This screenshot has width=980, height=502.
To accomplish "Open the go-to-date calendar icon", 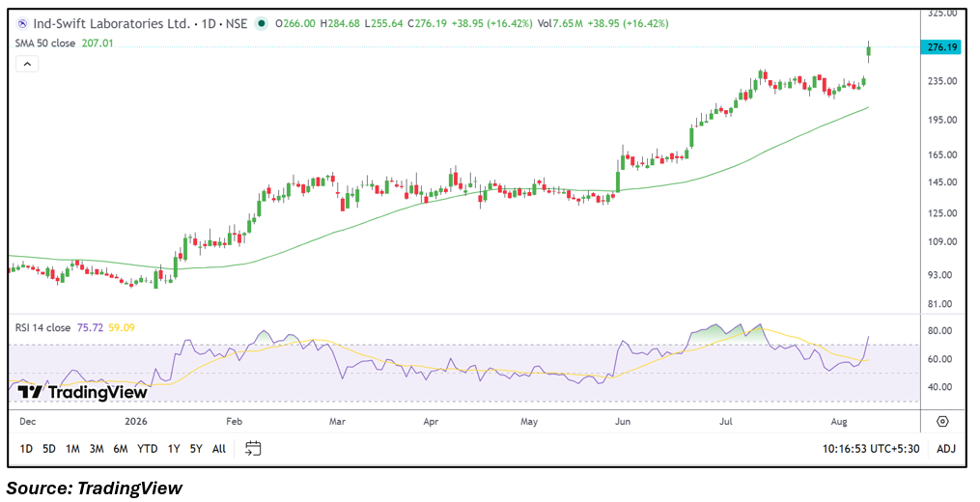I will 253,448.
